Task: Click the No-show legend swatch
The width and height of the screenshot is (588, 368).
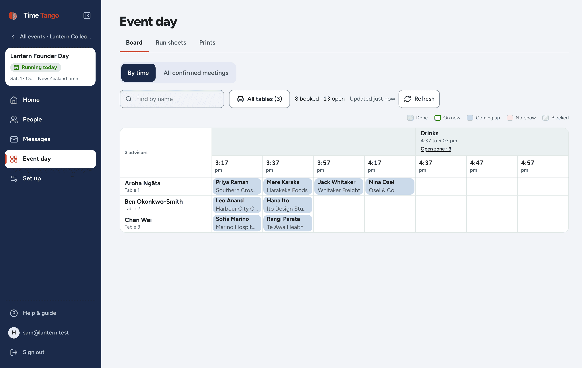Action: point(510,118)
